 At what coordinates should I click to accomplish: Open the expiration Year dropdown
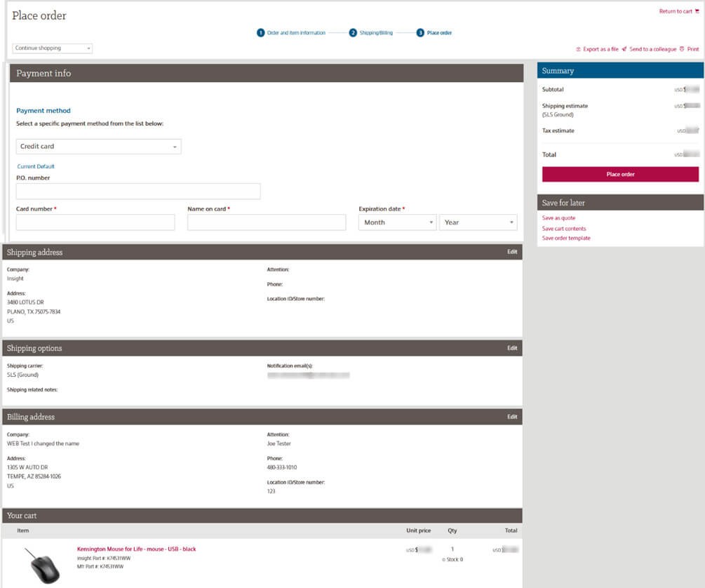click(478, 222)
